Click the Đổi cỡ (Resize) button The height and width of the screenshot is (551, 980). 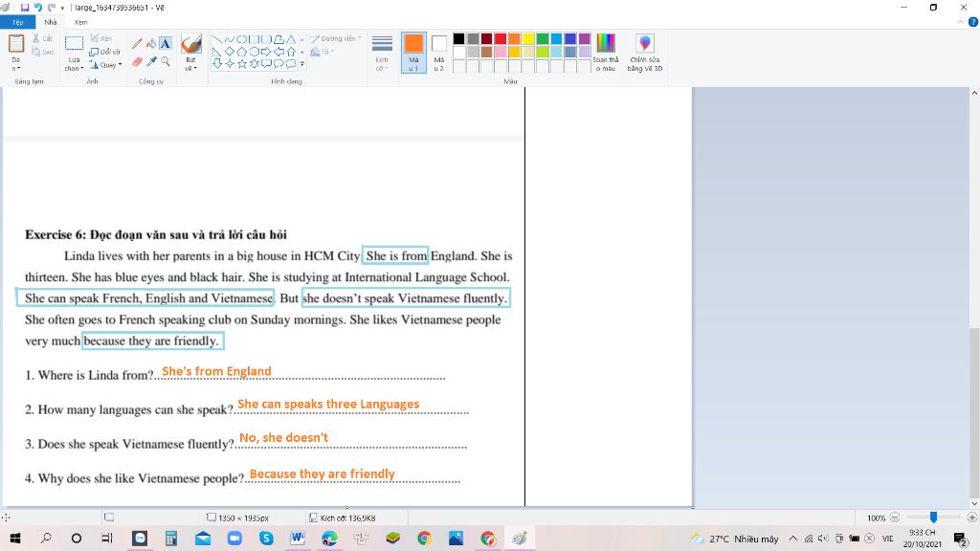pyautogui.click(x=104, y=52)
